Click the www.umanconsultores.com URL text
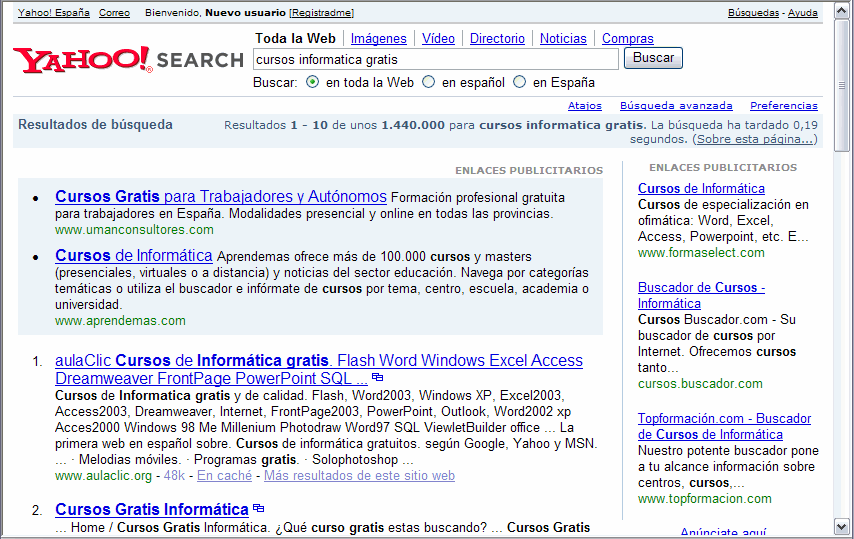Viewport: 854px width, 539px height. click(x=134, y=230)
